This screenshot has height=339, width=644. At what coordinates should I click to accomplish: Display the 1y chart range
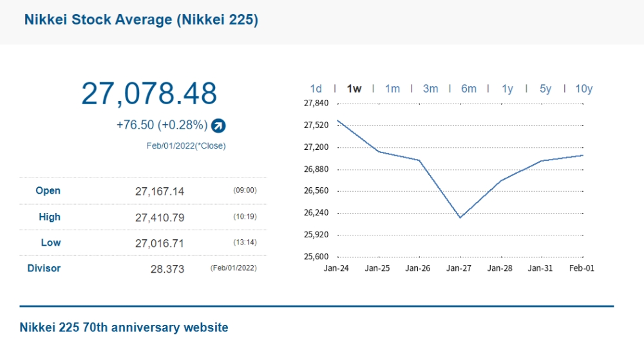click(507, 89)
